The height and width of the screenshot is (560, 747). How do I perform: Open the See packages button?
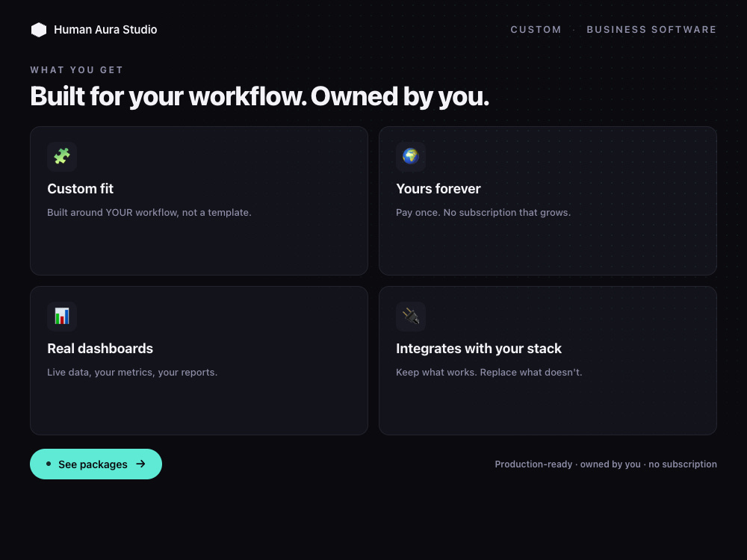coord(96,464)
